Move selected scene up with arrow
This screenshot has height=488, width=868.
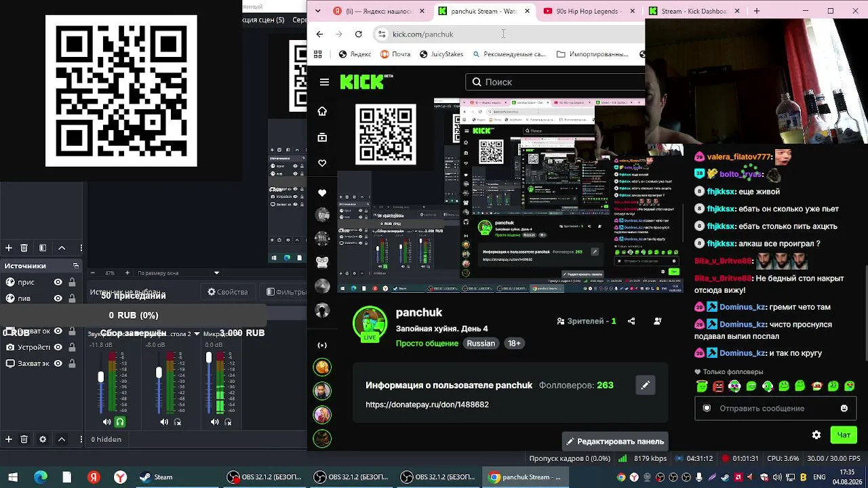pos(62,248)
